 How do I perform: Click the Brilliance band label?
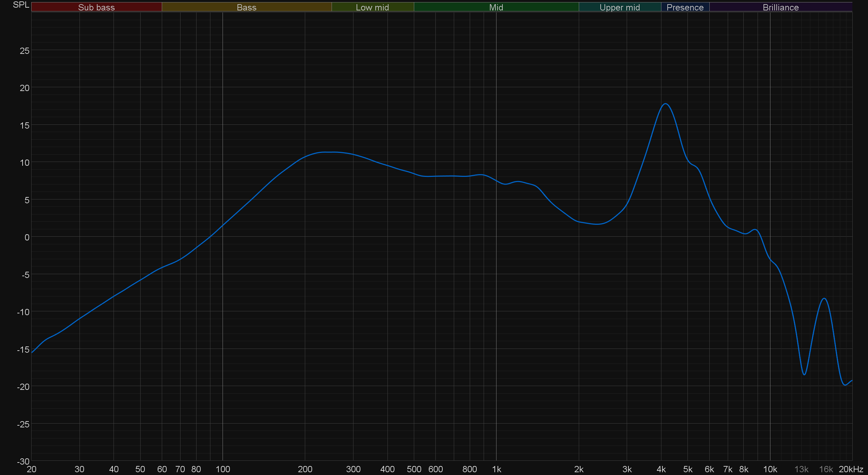coord(781,7)
